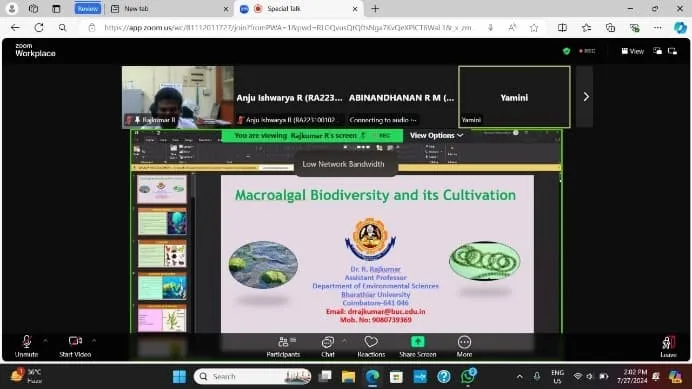This screenshot has height=389, width=692.
Task: Select ABINANDHANAN R M participant tile
Action: point(402,97)
